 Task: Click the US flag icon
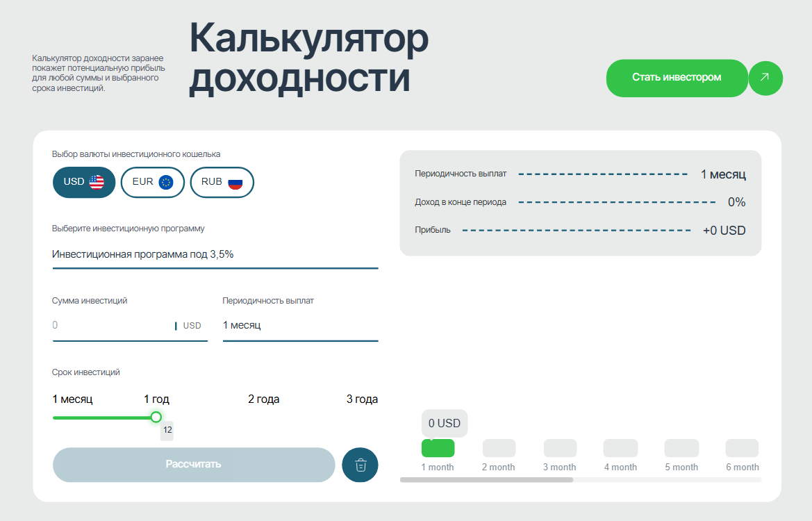click(x=97, y=182)
